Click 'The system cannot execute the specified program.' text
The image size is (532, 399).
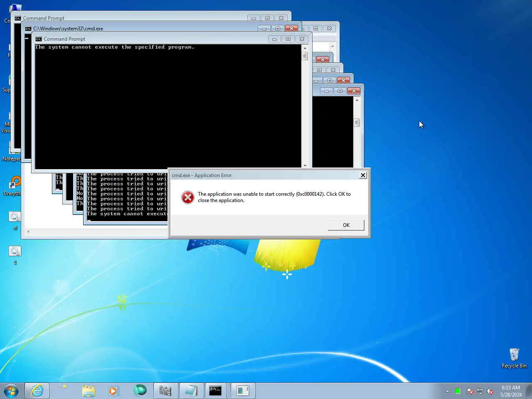click(x=115, y=47)
